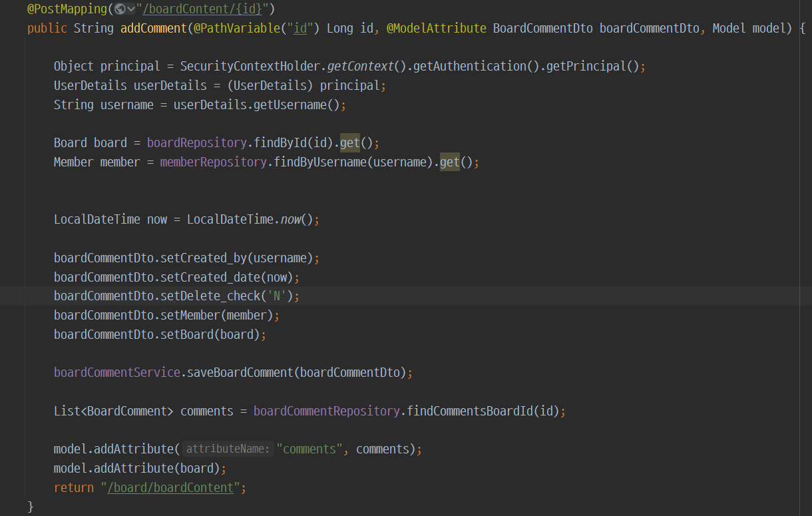Click the method's closing brace

(31, 507)
